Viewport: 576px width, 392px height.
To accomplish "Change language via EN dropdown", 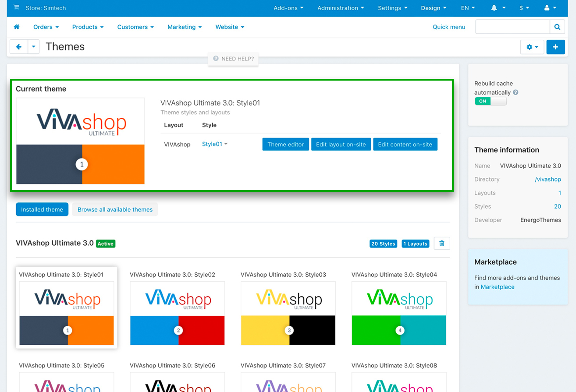I will point(468,8).
